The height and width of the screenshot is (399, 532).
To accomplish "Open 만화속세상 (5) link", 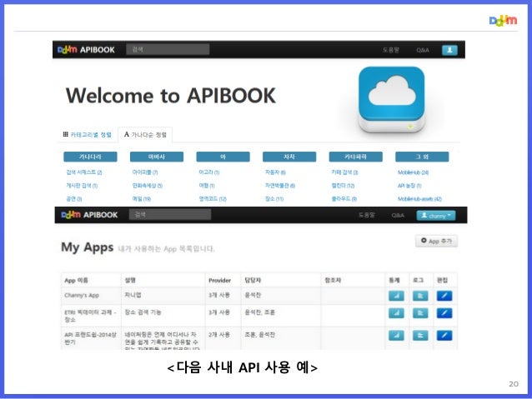I will coord(148,186).
